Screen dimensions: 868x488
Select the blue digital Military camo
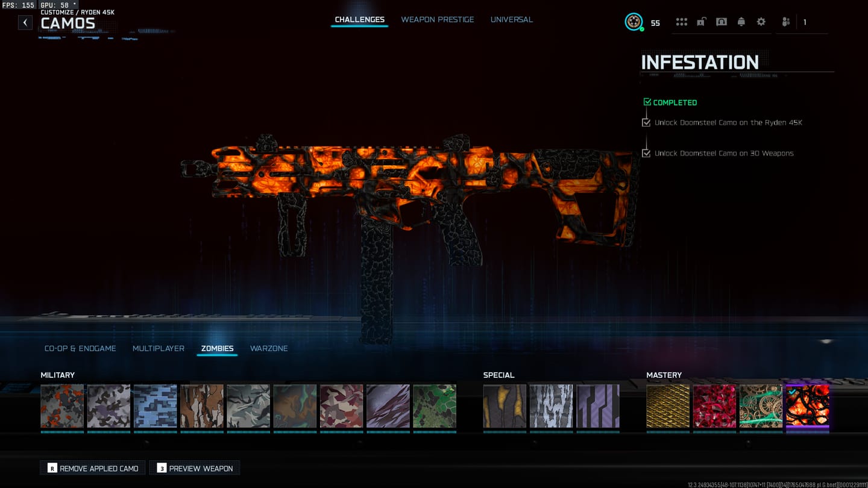[156, 407]
